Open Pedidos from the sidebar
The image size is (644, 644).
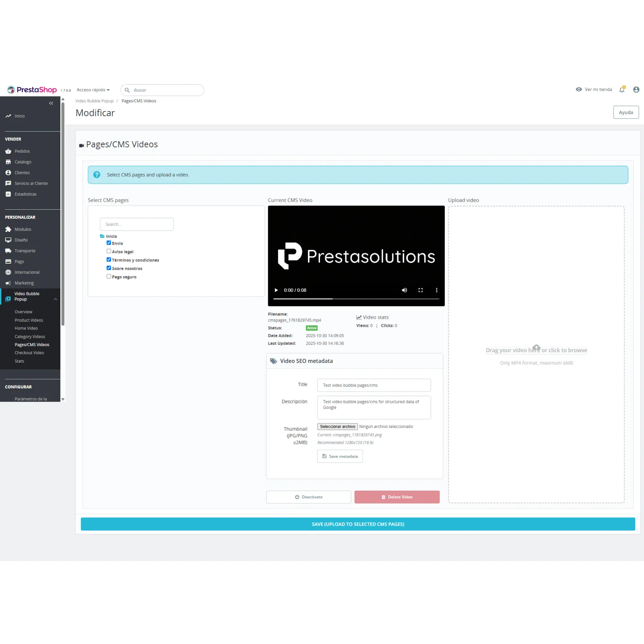pos(22,151)
